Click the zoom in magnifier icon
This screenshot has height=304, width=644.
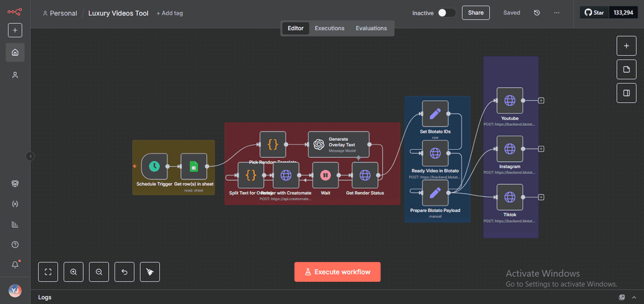click(74, 272)
